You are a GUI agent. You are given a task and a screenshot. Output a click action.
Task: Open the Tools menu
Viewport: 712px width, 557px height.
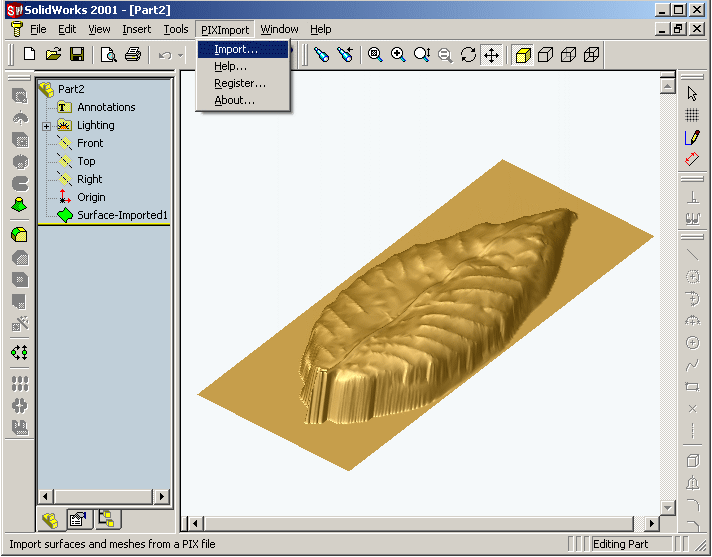point(176,29)
